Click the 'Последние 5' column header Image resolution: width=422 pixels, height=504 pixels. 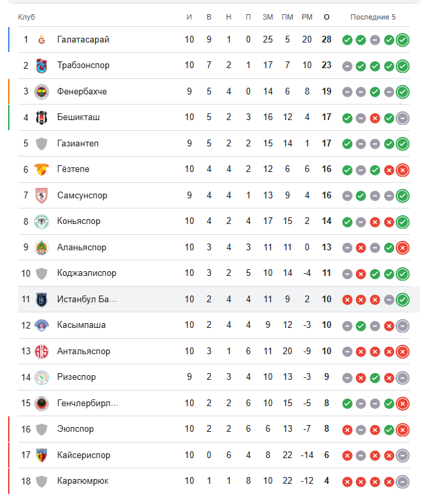point(373,16)
